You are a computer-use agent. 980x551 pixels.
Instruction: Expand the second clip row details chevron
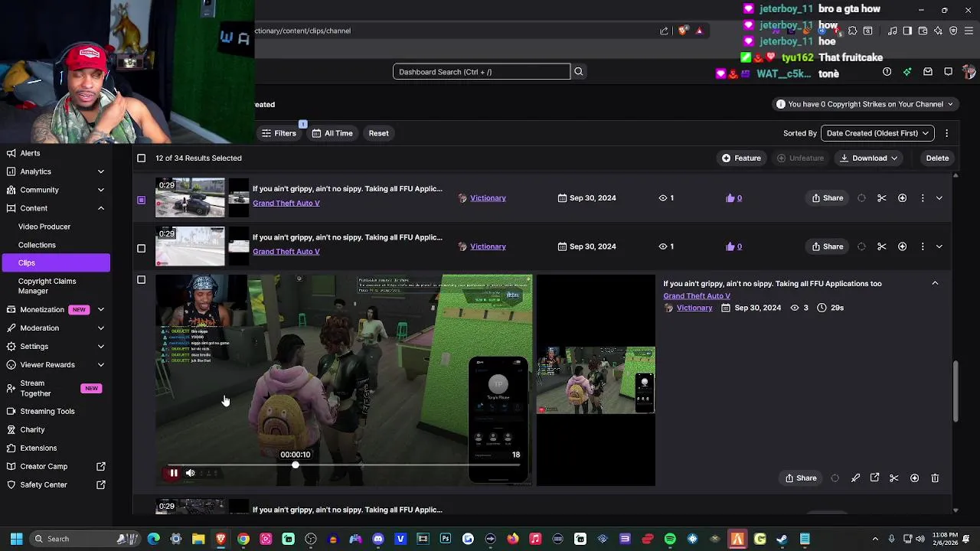click(x=939, y=246)
